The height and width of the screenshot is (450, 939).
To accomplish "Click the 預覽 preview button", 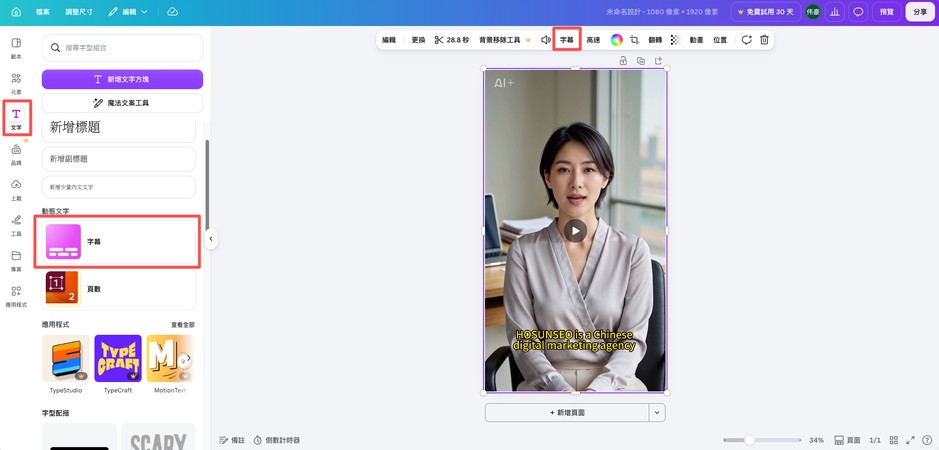I will (886, 12).
